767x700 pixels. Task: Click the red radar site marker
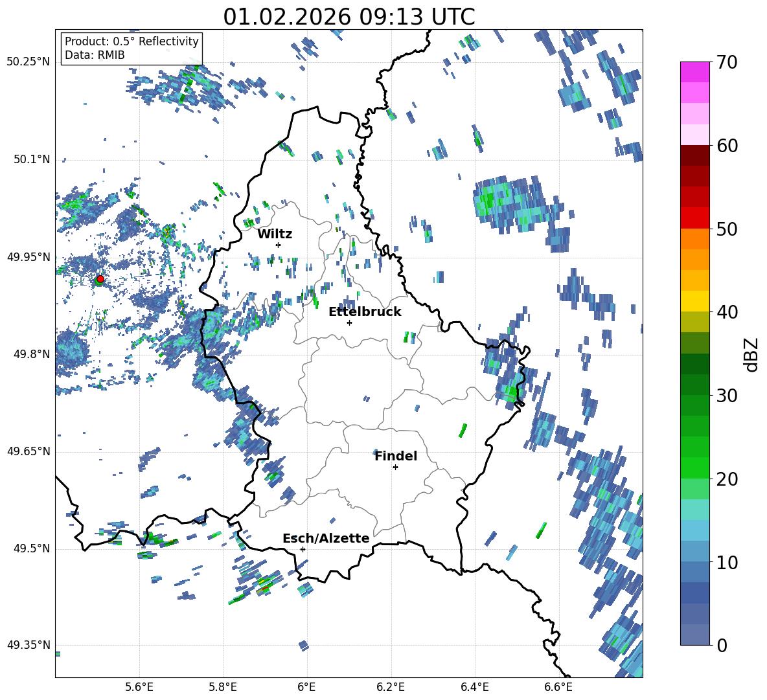[100, 279]
